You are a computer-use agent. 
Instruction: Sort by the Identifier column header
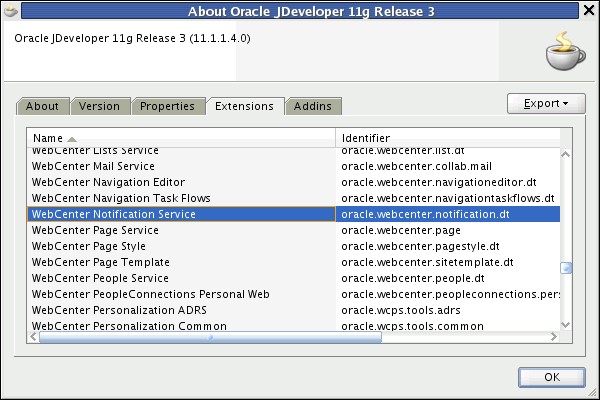pos(448,138)
